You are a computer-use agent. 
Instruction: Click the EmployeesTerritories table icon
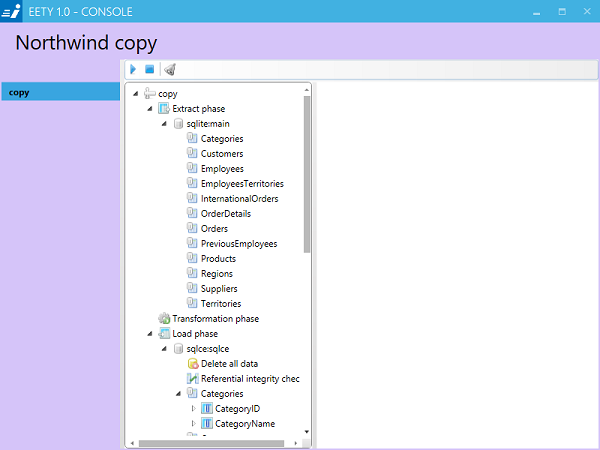tap(192, 183)
